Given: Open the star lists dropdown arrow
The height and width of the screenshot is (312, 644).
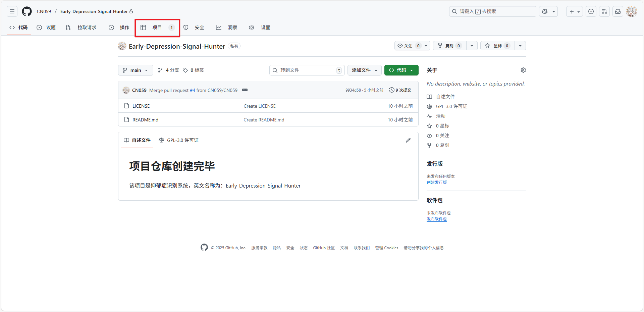Looking at the screenshot, I should click(x=520, y=46).
